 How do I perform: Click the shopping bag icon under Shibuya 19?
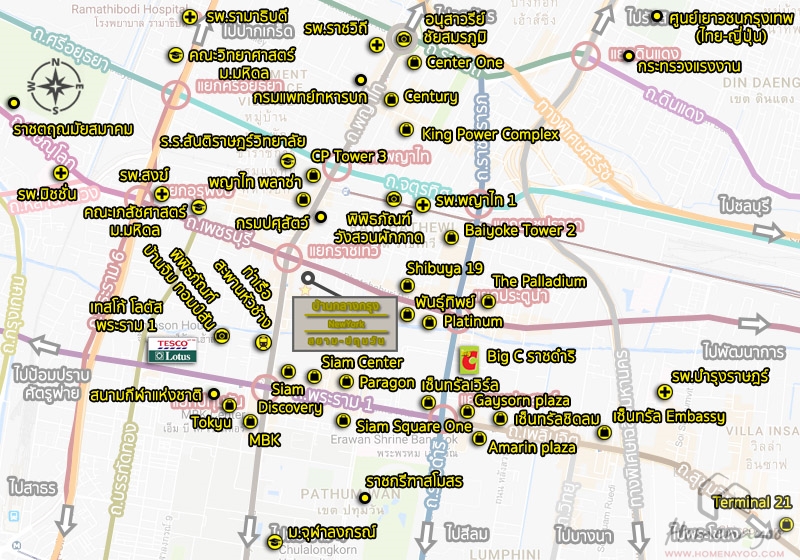point(407,285)
